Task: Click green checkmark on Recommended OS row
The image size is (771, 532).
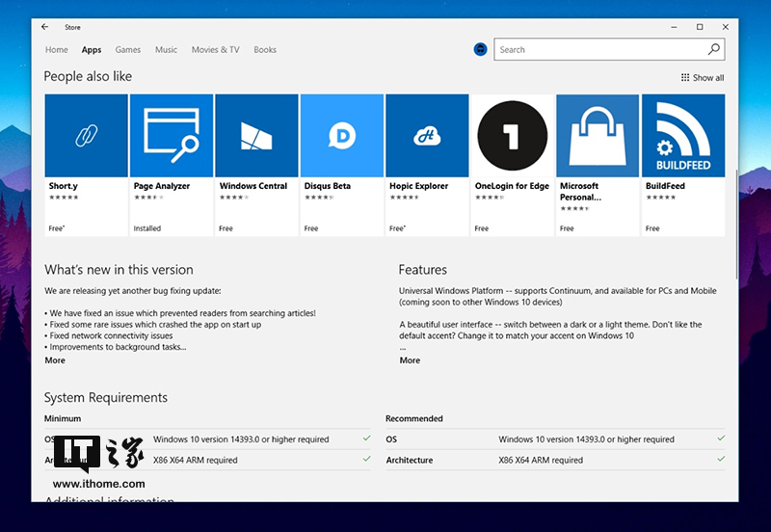Action: [721, 438]
